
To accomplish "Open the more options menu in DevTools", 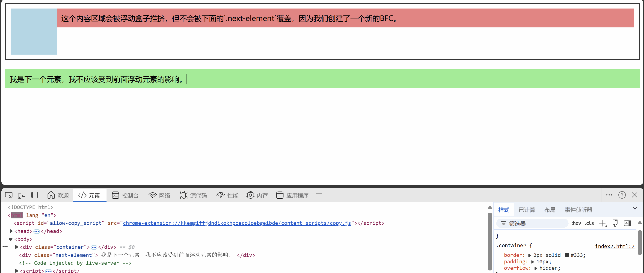I will pyautogui.click(x=609, y=195).
